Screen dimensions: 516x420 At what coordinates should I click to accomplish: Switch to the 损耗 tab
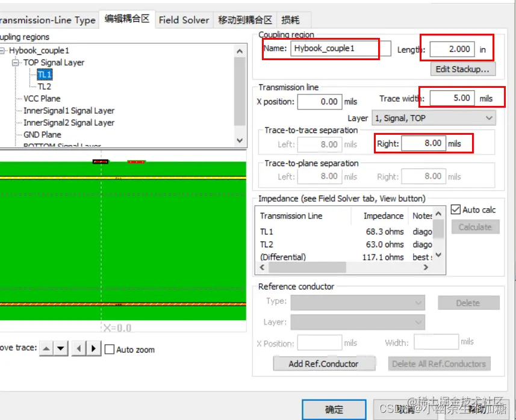290,20
